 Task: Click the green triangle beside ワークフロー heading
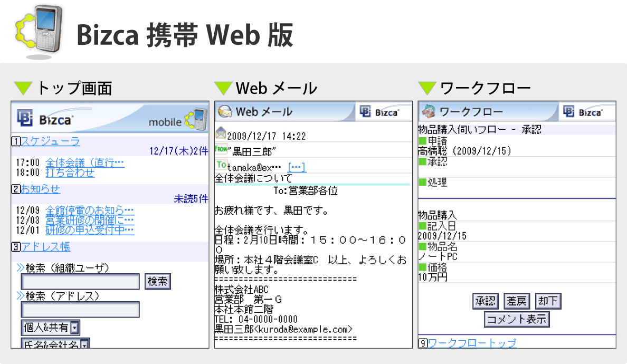[x=427, y=88]
